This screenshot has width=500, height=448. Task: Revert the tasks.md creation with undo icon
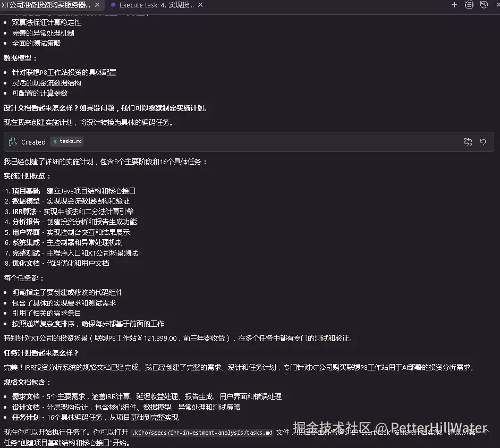[483, 141]
